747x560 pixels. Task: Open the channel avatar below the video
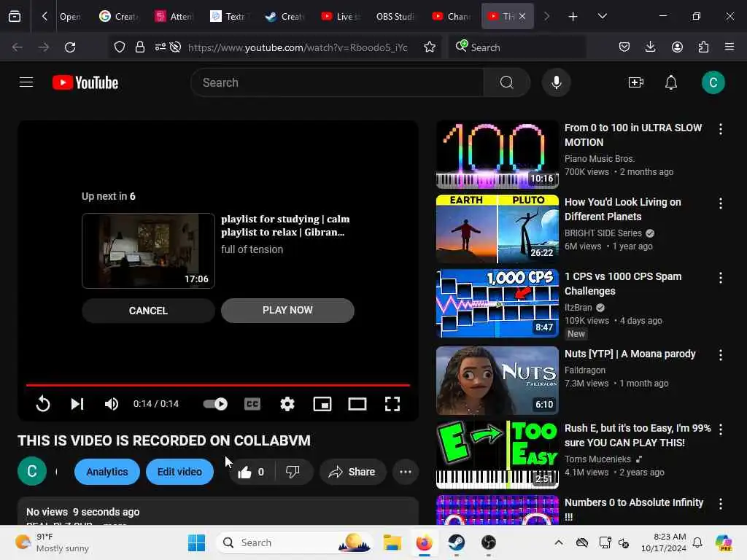(x=32, y=472)
